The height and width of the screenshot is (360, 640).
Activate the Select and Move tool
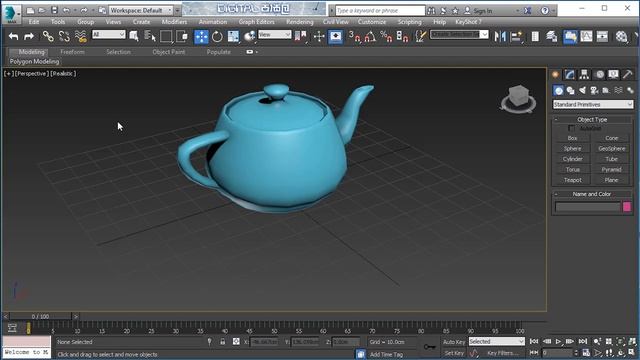pyautogui.click(x=201, y=37)
